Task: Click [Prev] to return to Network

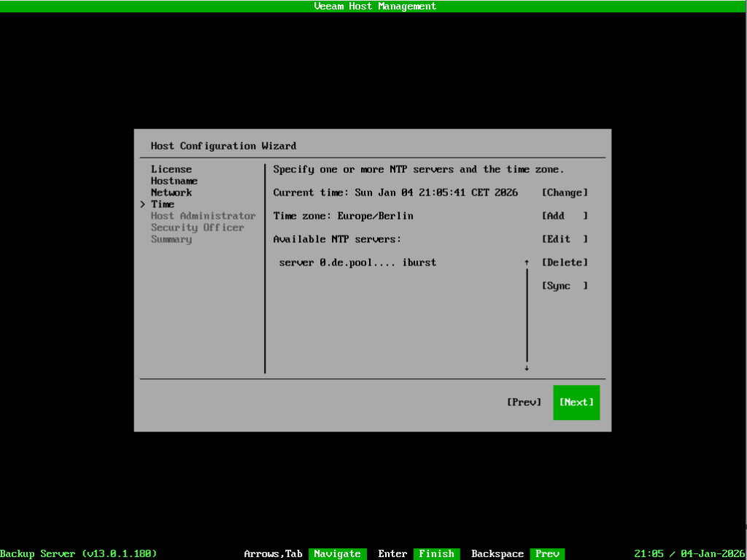Action: point(524,402)
